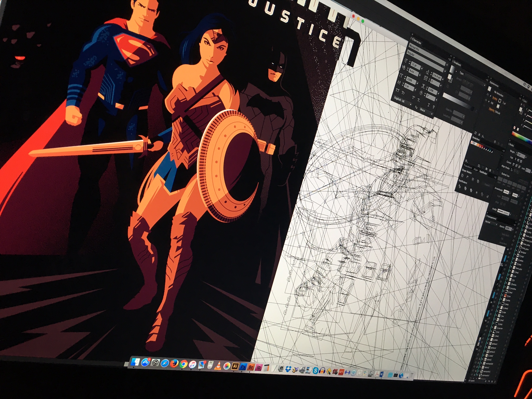The image size is (532, 399).
Task: Click the gradient slider bar in Gradient panel
Action: pos(458,101)
